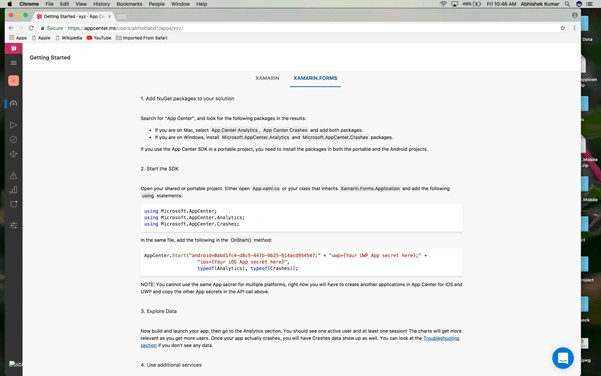The width and height of the screenshot is (601, 376).
Task: Open Chrome's three-dot menu
Action: point(574,28)
